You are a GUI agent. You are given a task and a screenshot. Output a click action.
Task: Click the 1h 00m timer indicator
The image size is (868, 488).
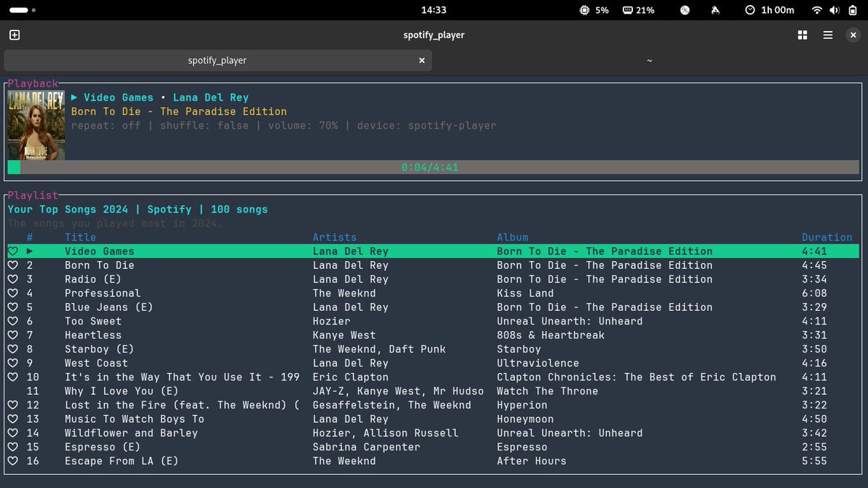click(x=769, y=10)
